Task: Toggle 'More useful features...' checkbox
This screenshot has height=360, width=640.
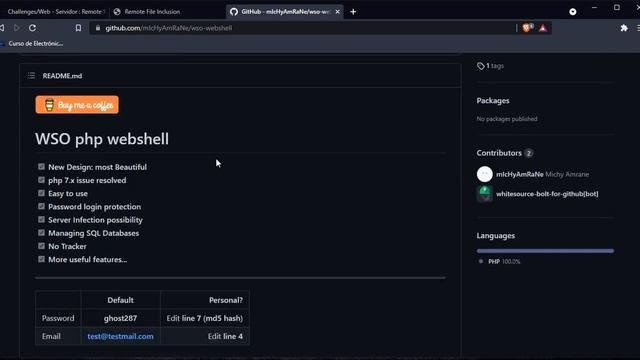Action: pos(41,259)
